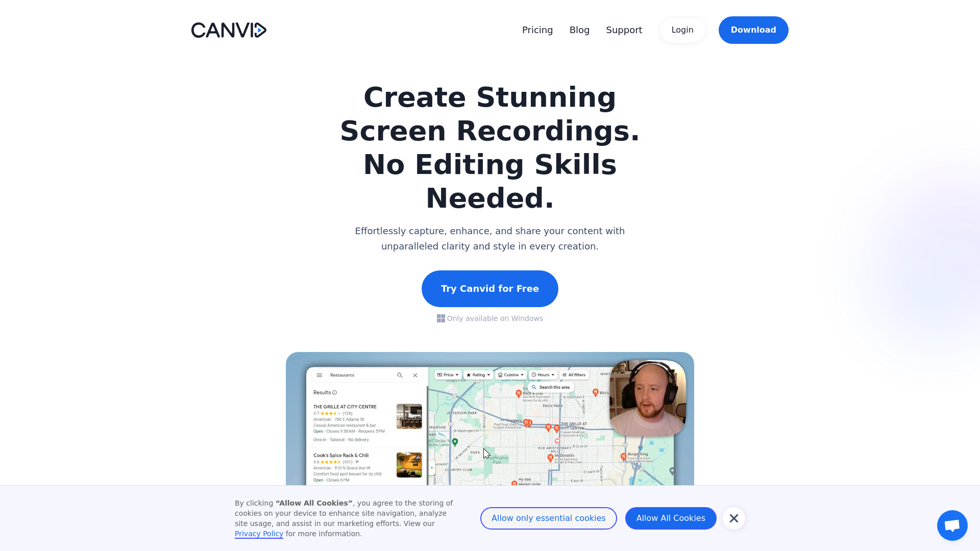
Task: Open the Blog menu item
Action: pos(579,30)
